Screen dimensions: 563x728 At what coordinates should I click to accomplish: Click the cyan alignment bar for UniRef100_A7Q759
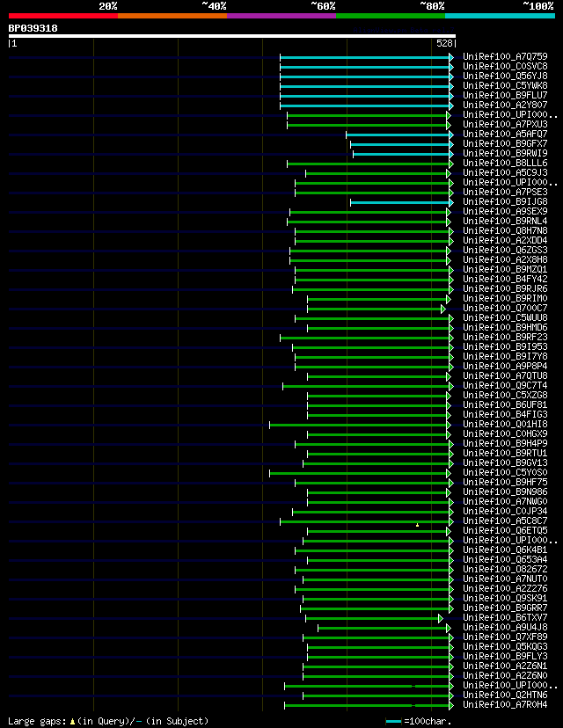365,57
